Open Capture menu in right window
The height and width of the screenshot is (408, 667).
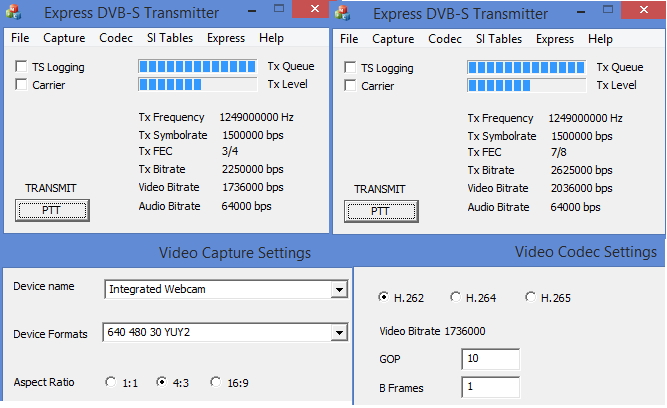(393, 39)
